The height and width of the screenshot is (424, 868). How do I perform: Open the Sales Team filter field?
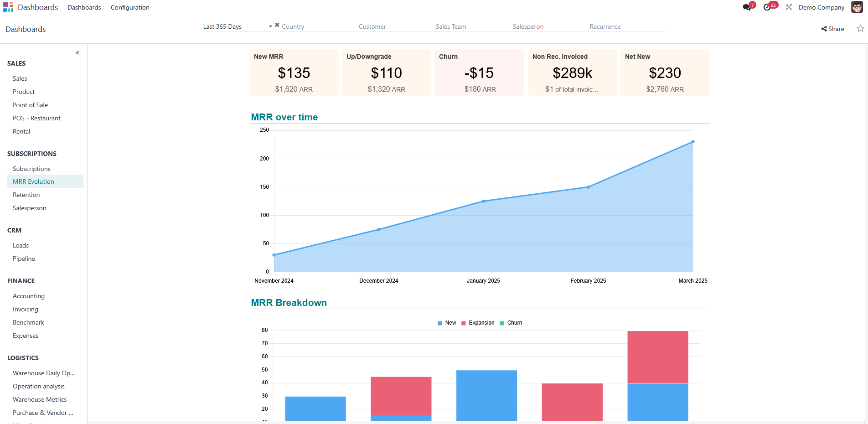[x=470, y=26]
